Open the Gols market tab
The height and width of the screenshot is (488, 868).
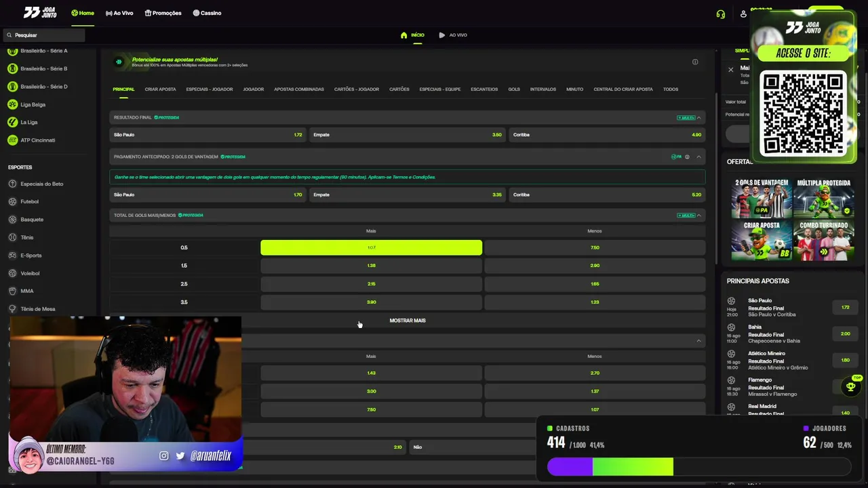[514, 89]
